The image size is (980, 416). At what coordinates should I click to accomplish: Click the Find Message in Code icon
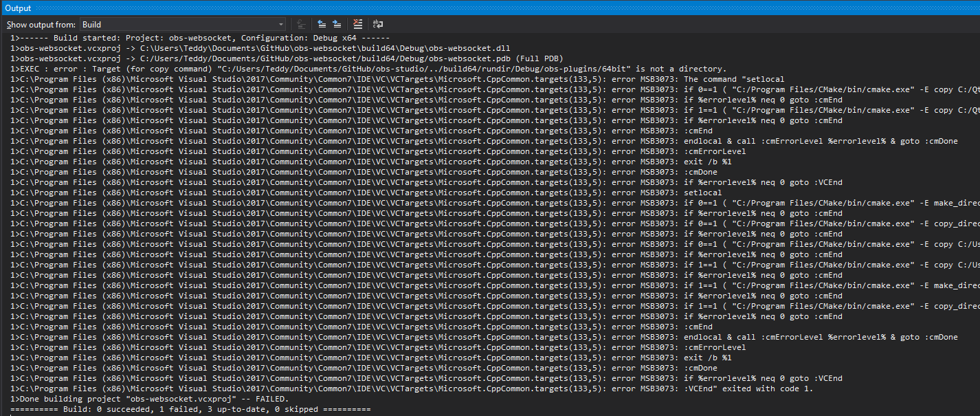pos(302,24)
